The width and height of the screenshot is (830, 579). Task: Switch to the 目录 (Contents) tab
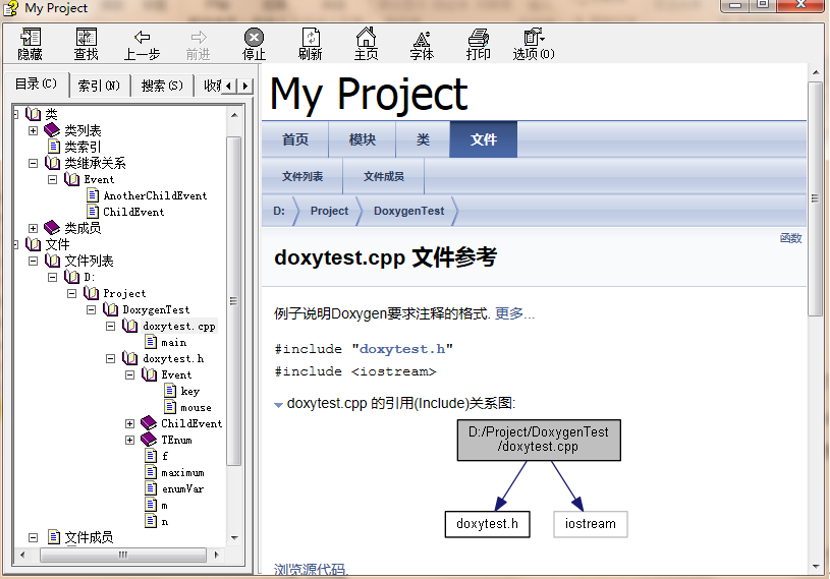(x=35, y=84)
